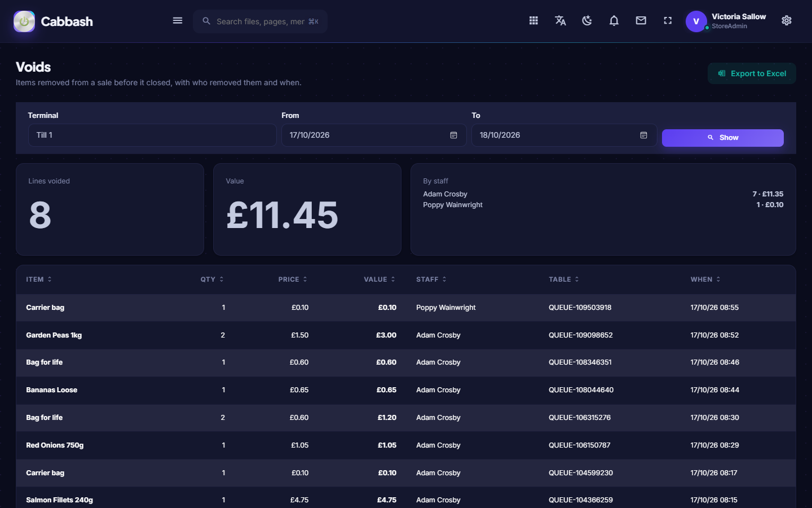
Task: Toggle dark mode moon icon
Action: [x=587, y=21]
